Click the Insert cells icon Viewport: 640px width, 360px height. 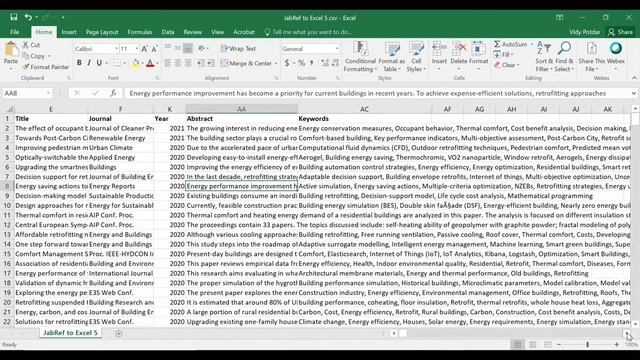point(439,49)
